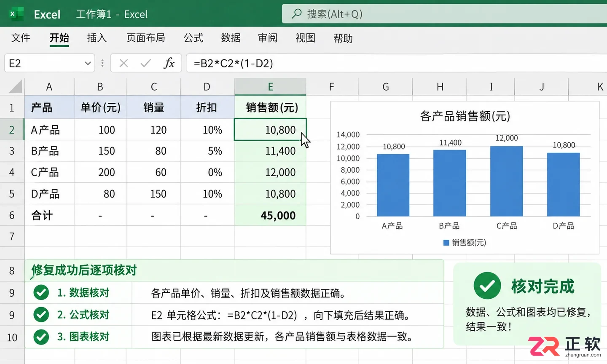Click the chart title 各产品销售额(元)
607x364 pixels.
465,116
